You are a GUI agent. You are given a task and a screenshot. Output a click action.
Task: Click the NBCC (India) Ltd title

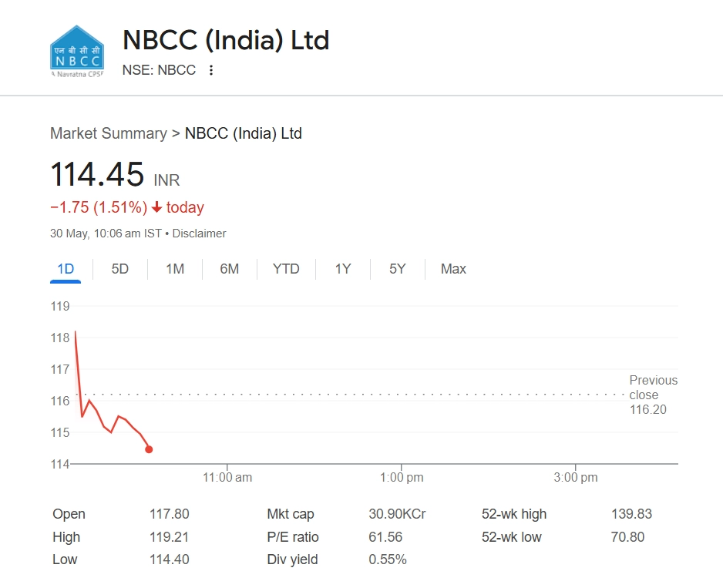tap(226, 40)
